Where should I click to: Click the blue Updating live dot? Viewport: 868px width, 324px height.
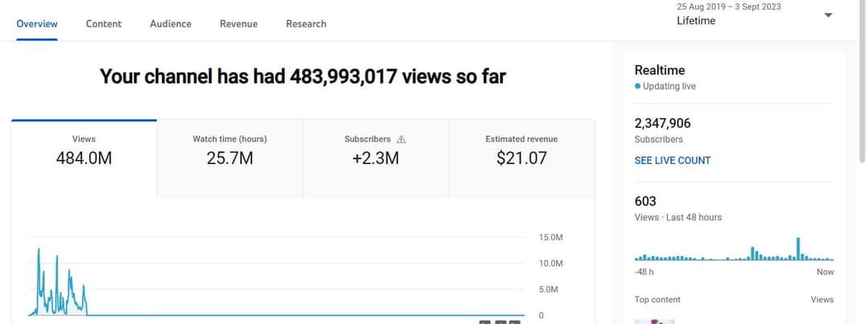pyautogui.click(x=637, y=86)
